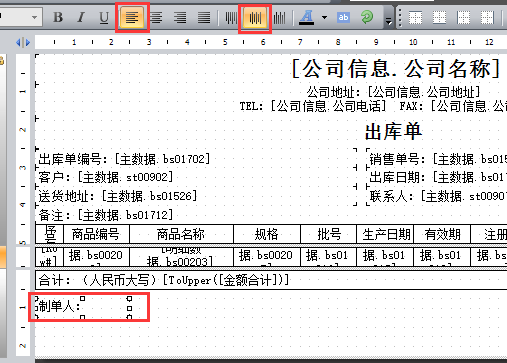Set vertical alignment to top
Viewport: 507px width, 363px height.
point(231,17)
